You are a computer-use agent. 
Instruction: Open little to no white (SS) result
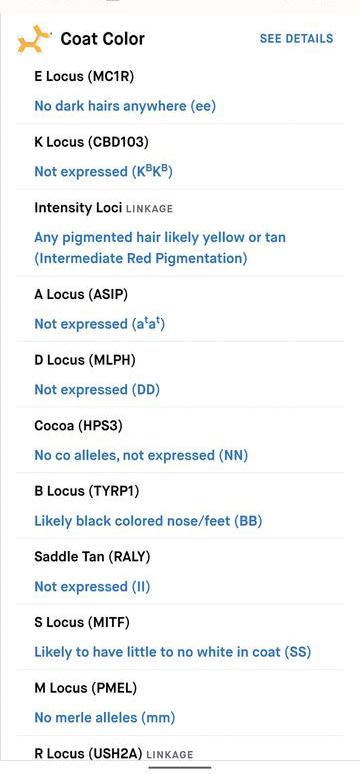coord(172,652)
